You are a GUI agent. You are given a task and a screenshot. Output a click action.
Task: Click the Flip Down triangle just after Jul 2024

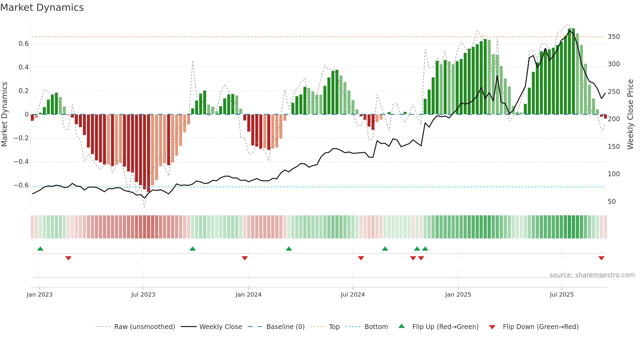tap(361, 258)
